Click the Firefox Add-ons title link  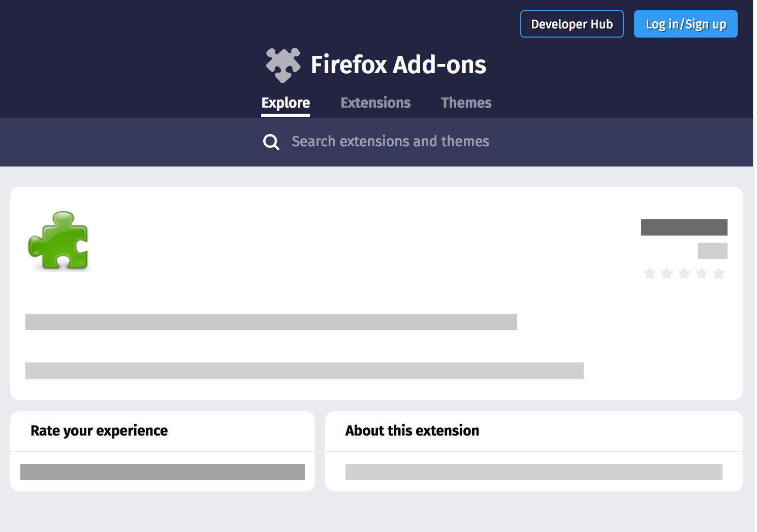pos(398,65)
